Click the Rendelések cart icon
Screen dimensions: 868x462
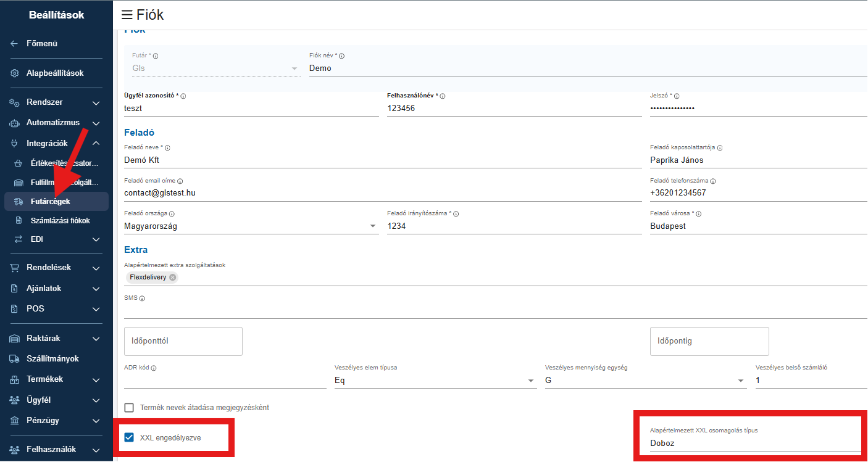(x=15, y=268)
